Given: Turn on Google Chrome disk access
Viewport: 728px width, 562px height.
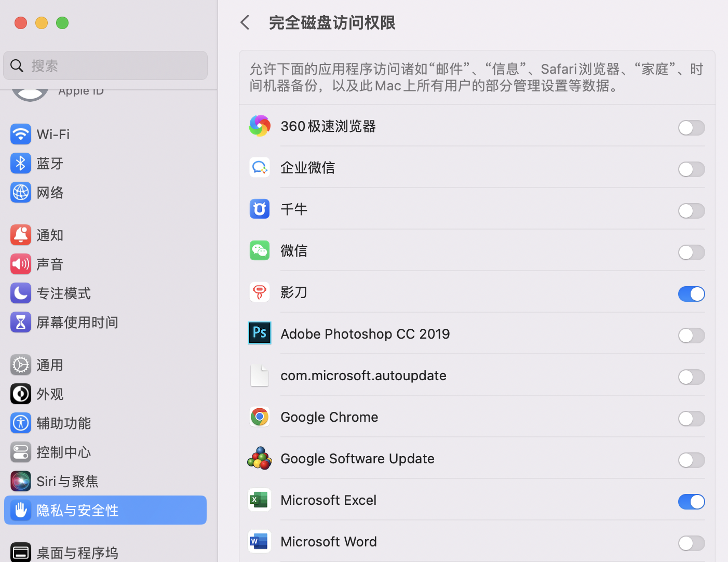Looking at the screenshot, I should (692, 419).
